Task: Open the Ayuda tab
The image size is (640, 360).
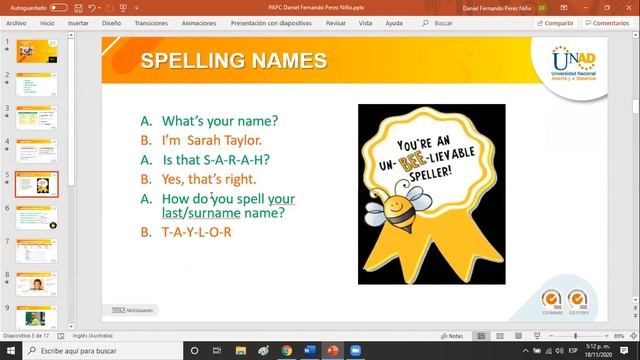Action: (394, 23)
